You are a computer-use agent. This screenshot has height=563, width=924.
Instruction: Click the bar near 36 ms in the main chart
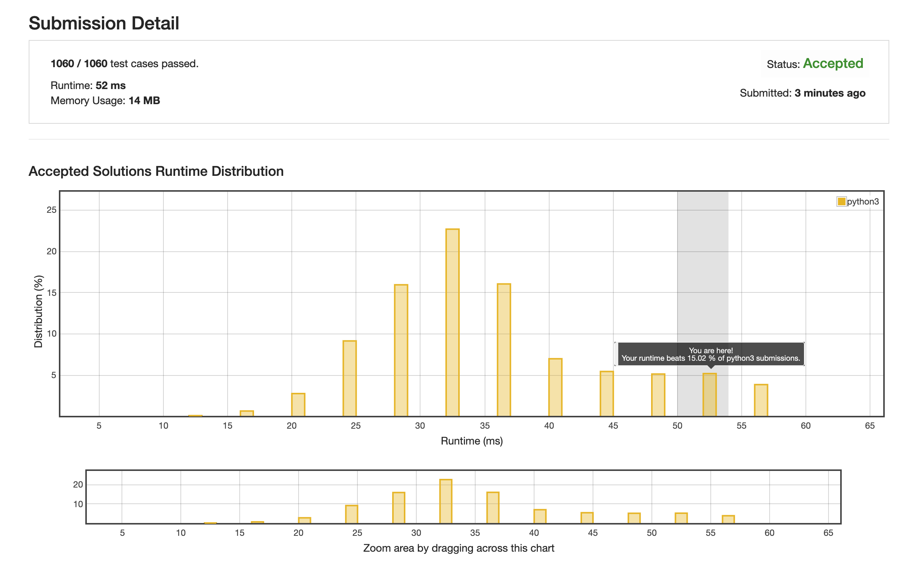click(504, 350)
